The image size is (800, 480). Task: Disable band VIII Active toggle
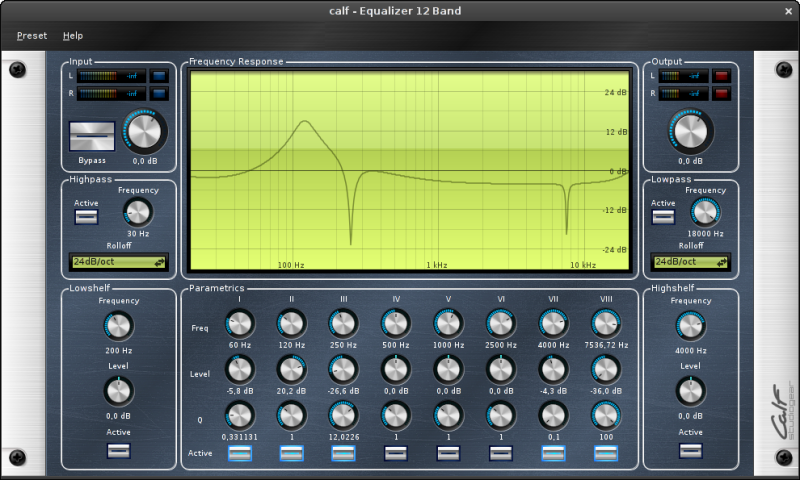pyautogui.click(x=606, y=453)
